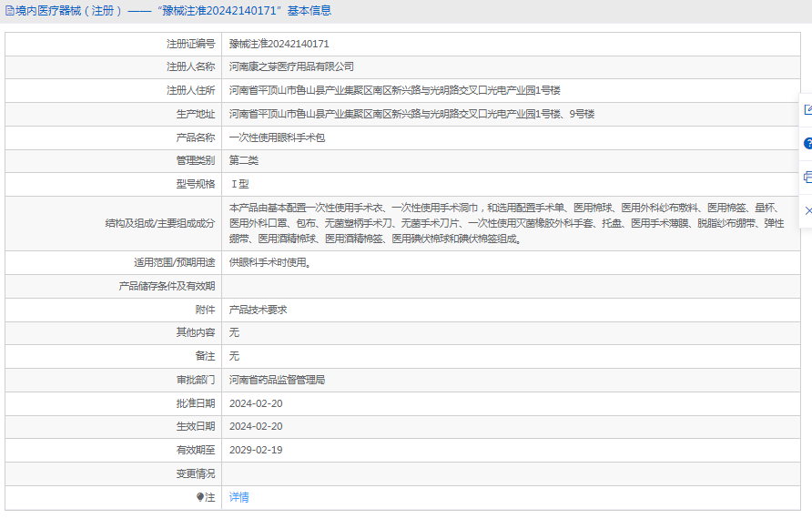Select the registration number 豫械注准20242140171 value
Screen dimensions: 812x519
(x=279, y=44)
